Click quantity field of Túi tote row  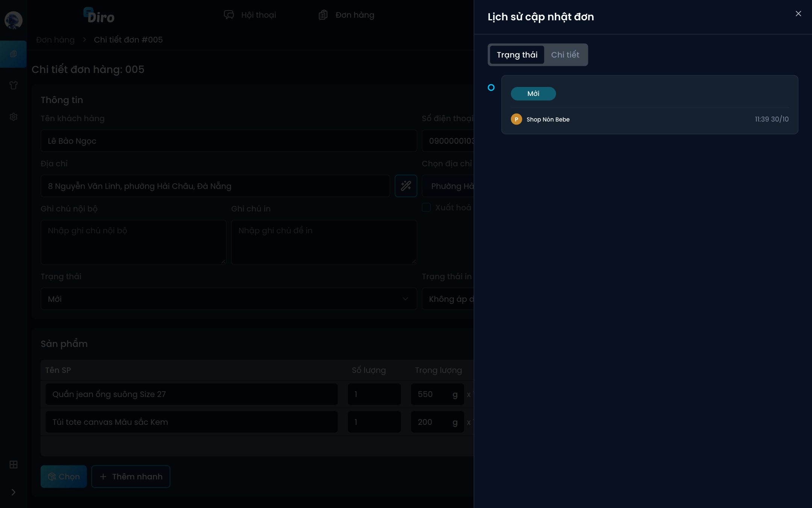tap(374, 422)
